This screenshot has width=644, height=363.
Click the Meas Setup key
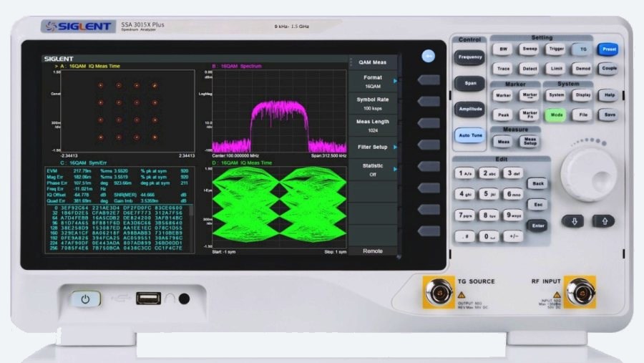530,142
